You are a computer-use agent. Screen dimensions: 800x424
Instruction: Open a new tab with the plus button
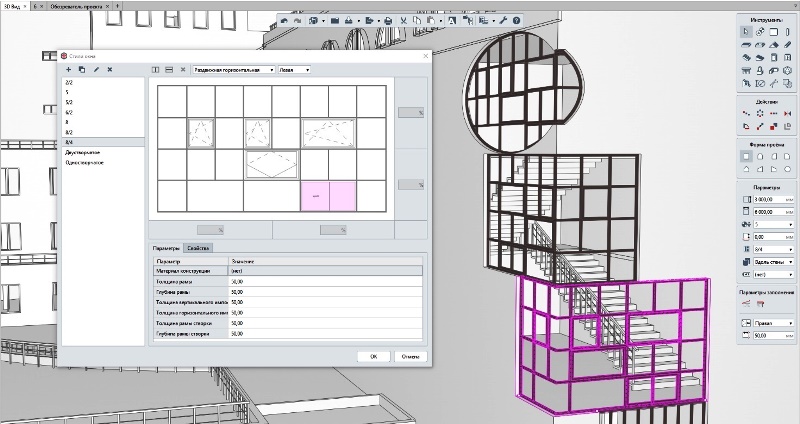[117, 6]
